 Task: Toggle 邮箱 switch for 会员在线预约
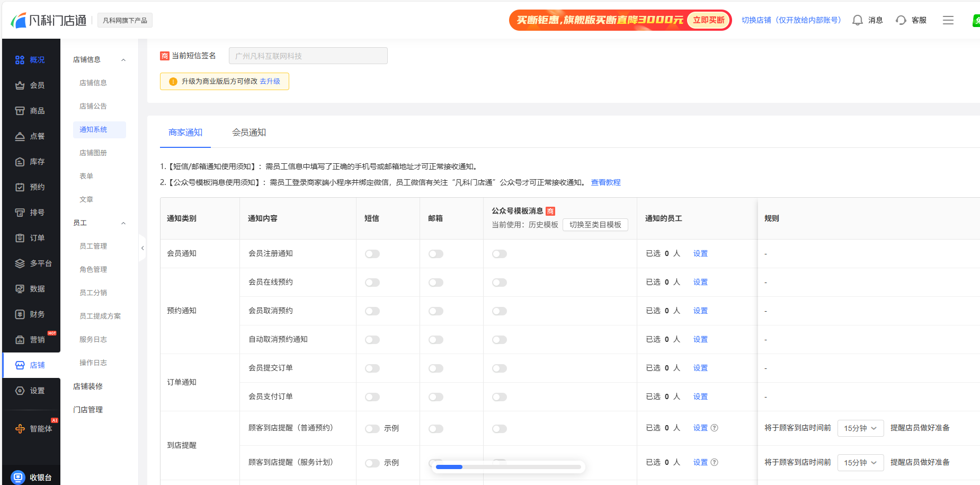click(436, 283)
